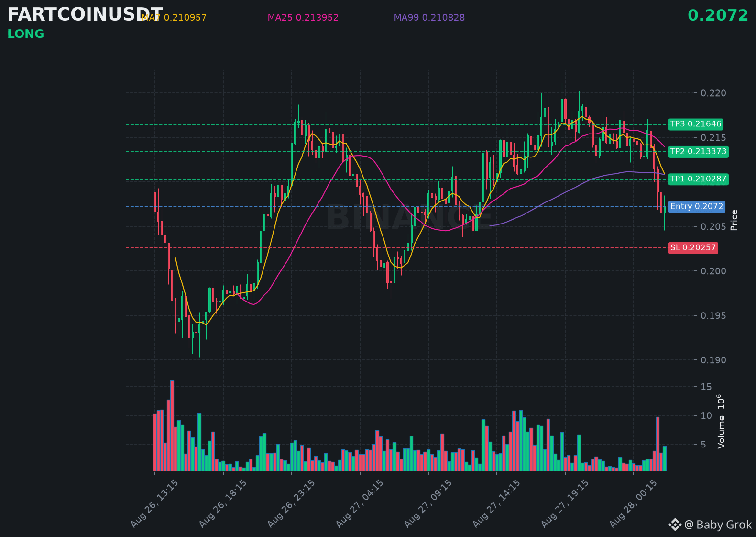Select the MA99 0.210828 legend entry
Image resolution: width=756 pixels, height=537 pixels.
coord(429,18)
